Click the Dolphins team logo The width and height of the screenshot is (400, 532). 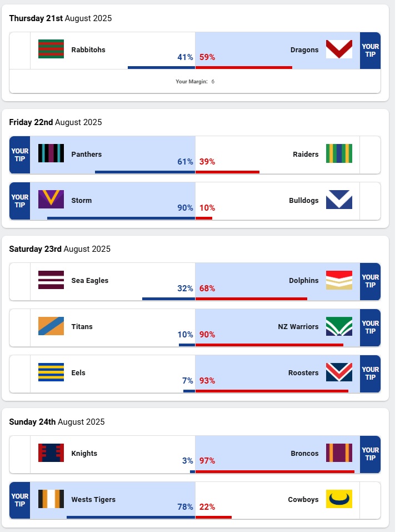[x=339, y=280]
